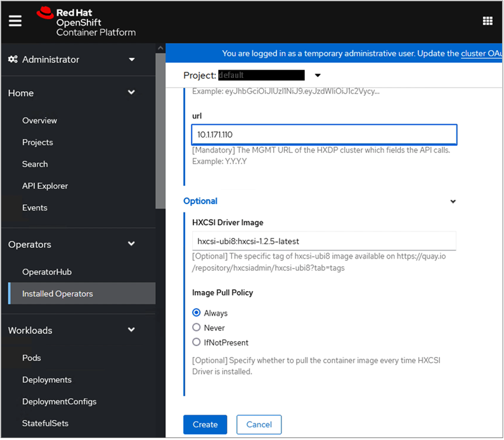The width and height of the screenshot is (504, 440).
Task: Open the Pods page in Workloads
Action: tap(32, 358)
